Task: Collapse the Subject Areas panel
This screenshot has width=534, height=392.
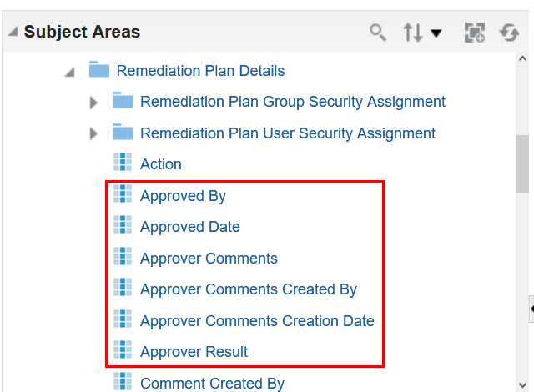Action: tap(13, 33)
